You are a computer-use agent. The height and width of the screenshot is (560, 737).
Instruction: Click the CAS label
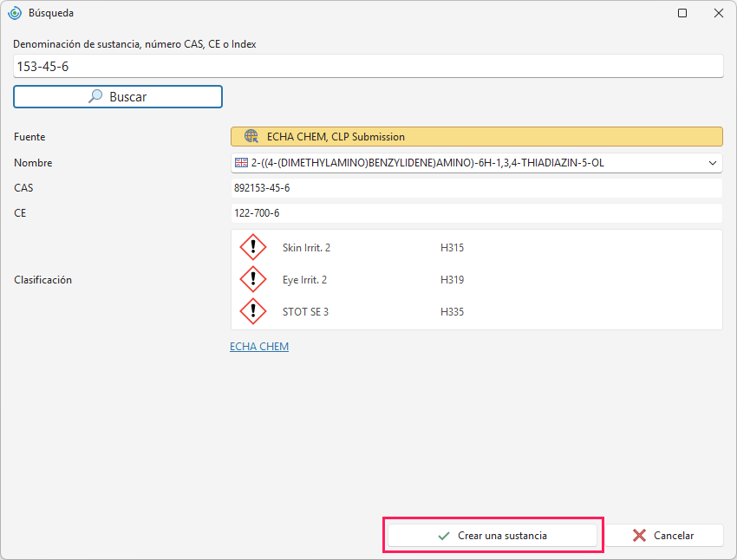23,188
